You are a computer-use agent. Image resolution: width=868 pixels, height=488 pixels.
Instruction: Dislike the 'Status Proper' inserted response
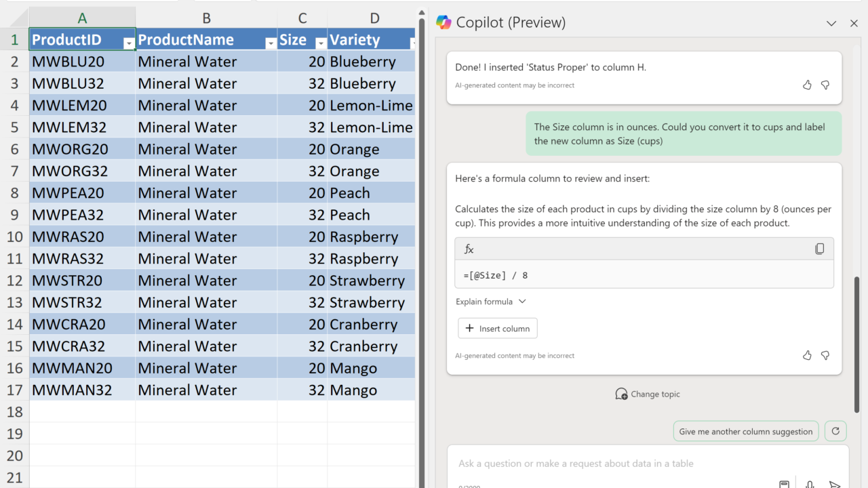825,85
